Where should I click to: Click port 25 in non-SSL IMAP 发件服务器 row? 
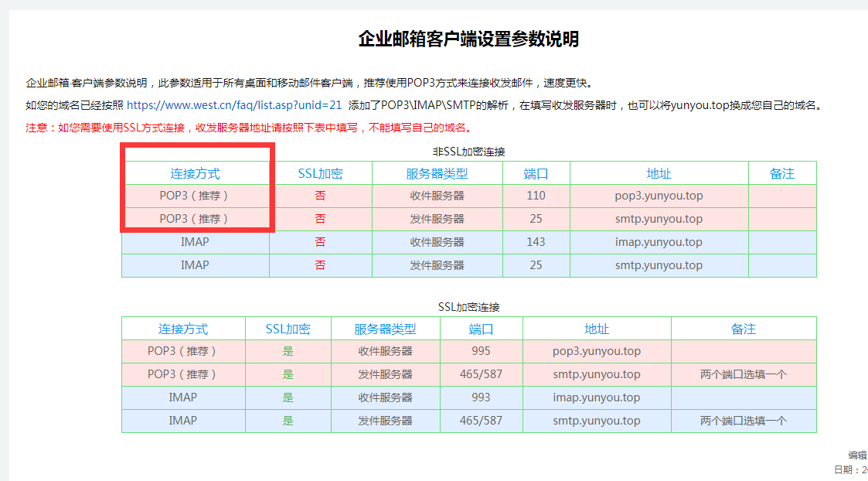(536, 265)
